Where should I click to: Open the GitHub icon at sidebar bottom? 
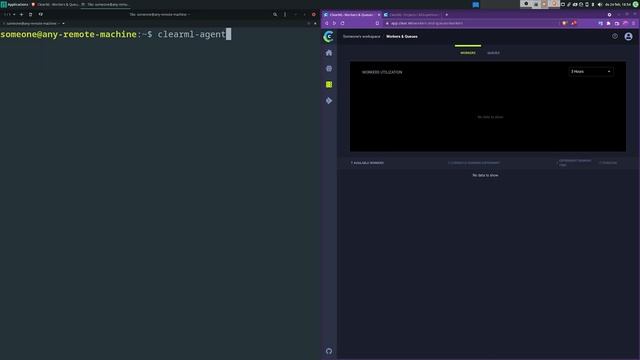[x=329, y=351]
